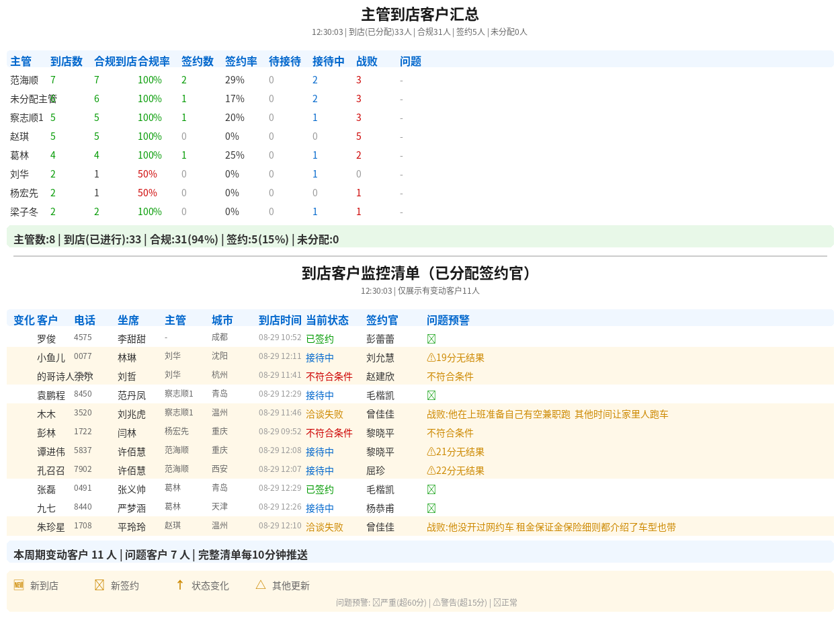Click 刘华's red 50% compliance rate
This screenshot has width=840, height=640.
click(x=147, y=174)
